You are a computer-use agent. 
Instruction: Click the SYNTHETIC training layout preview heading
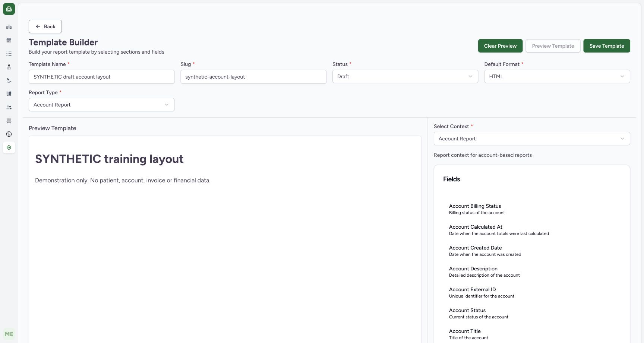109,159
